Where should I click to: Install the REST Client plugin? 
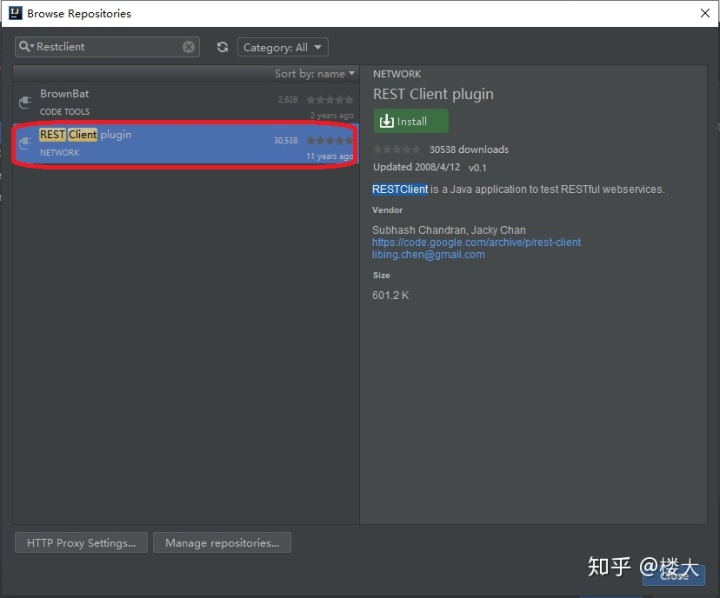pos(411,121)
